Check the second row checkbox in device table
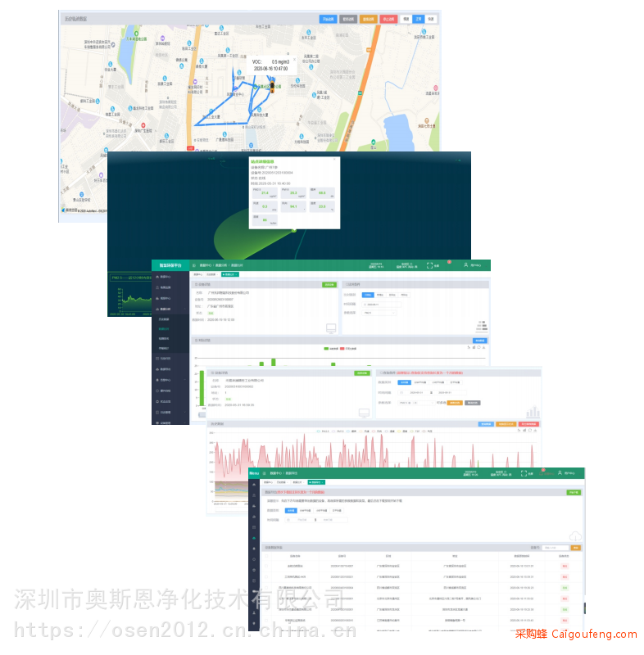The image size is (644, 655). coord(266,577)
